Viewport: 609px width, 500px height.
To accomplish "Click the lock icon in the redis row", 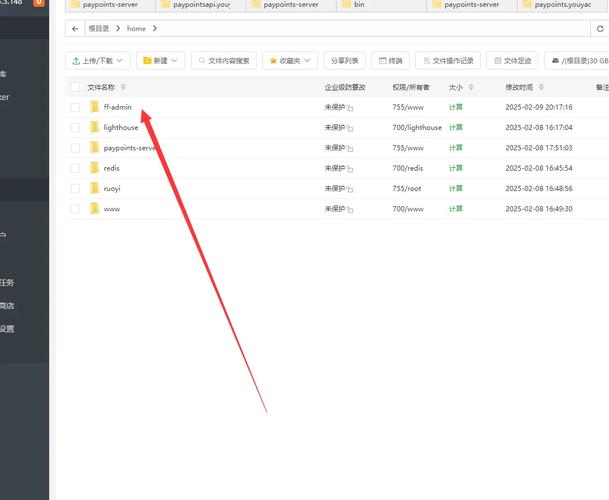I will 350,169.
